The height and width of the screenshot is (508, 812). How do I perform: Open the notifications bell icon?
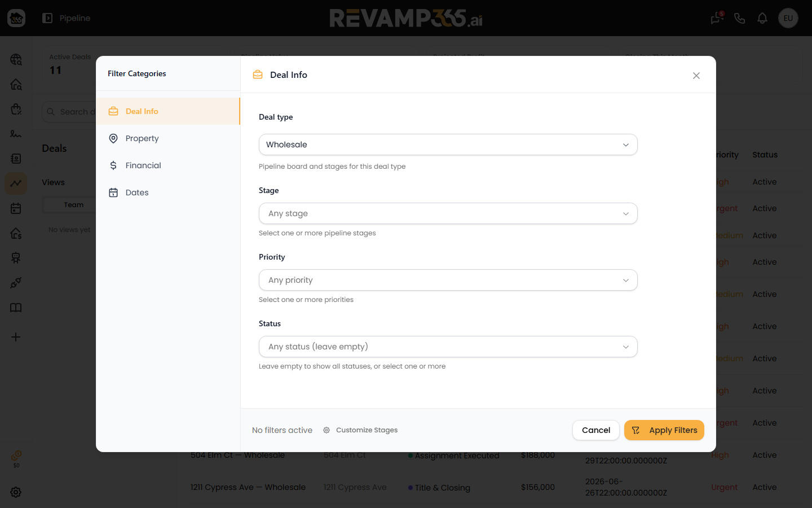[762, 18]
